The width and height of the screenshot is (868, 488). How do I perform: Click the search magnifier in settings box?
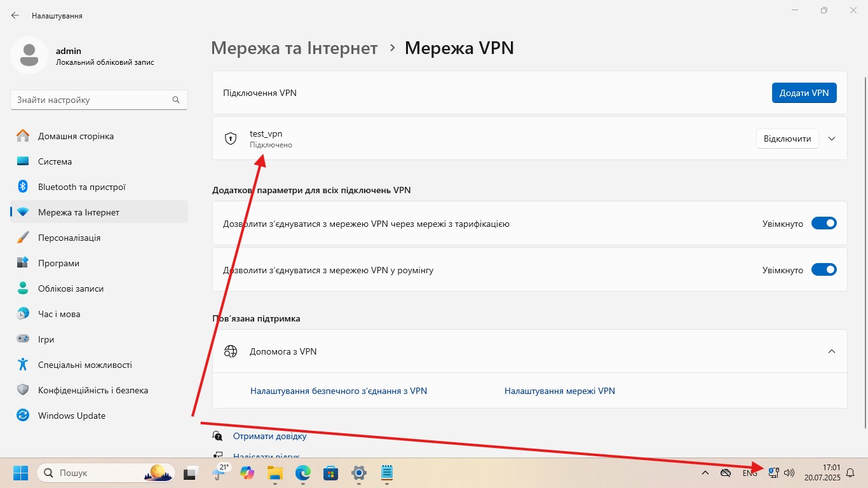click(176, 100)
